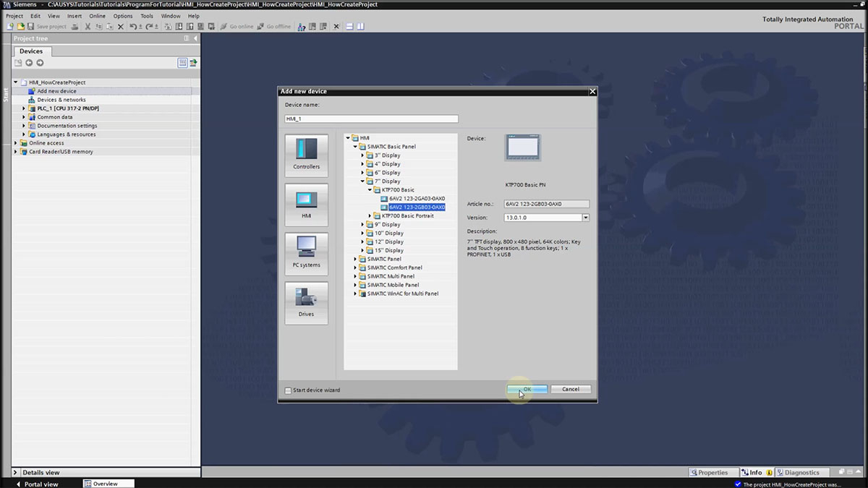The image size is (868, 488).
Task: Click the Article no. field
Action: pyautogui.click(x=547, y=204)
